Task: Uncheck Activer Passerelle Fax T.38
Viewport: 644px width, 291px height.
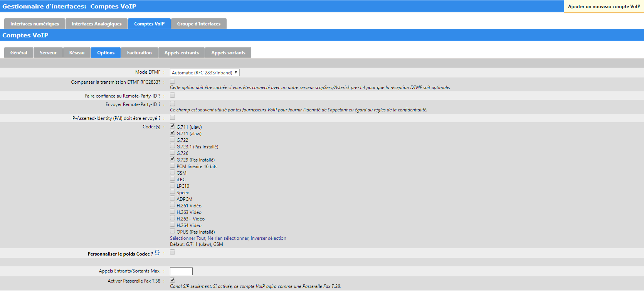Action: coord(173,280)
